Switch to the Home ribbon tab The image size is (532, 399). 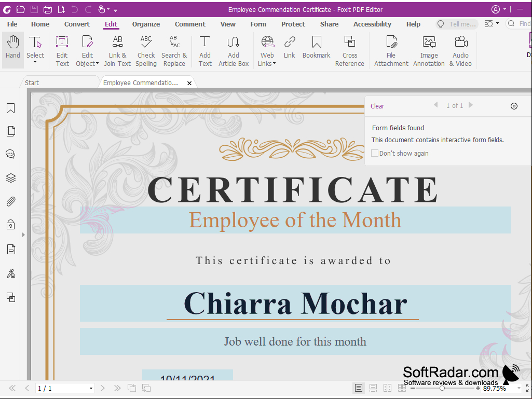tap(40, 24)
